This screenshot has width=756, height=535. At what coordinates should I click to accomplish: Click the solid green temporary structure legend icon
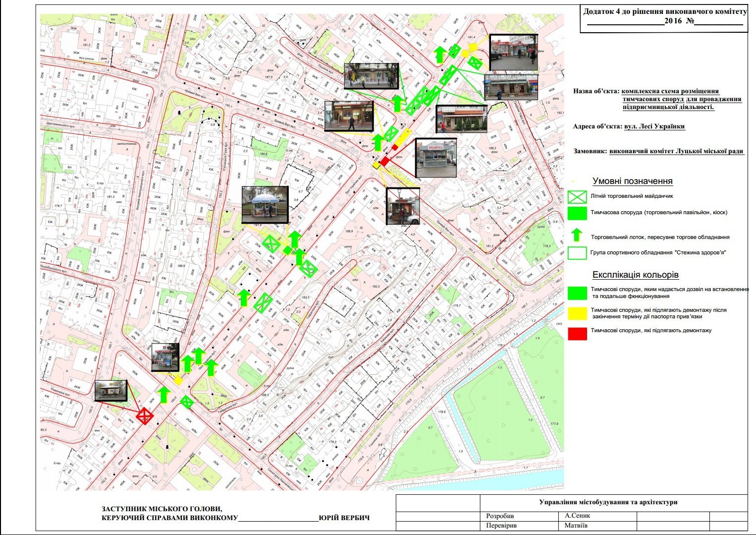(577, 213)
